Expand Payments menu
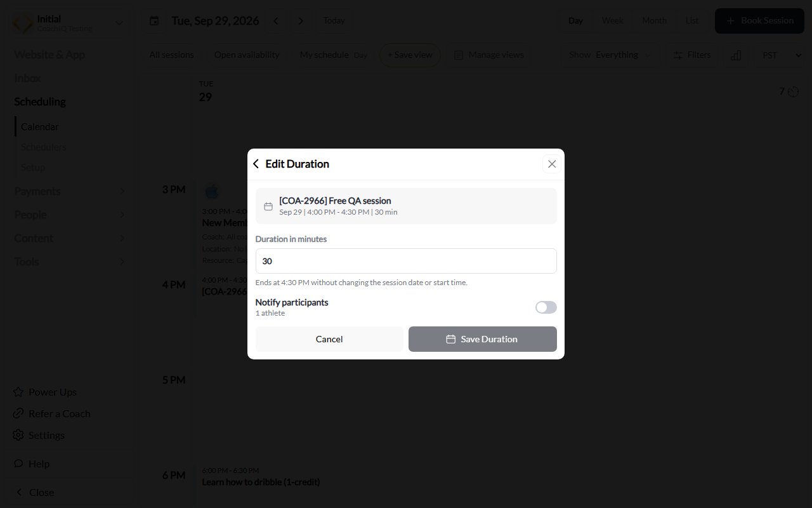812x508 pixels. coord(70,191)
